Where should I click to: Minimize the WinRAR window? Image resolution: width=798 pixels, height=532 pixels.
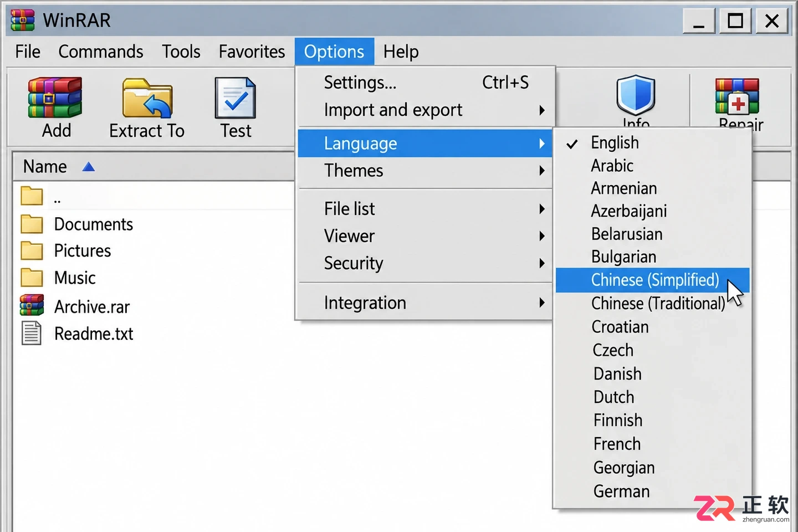click(699, 21)
